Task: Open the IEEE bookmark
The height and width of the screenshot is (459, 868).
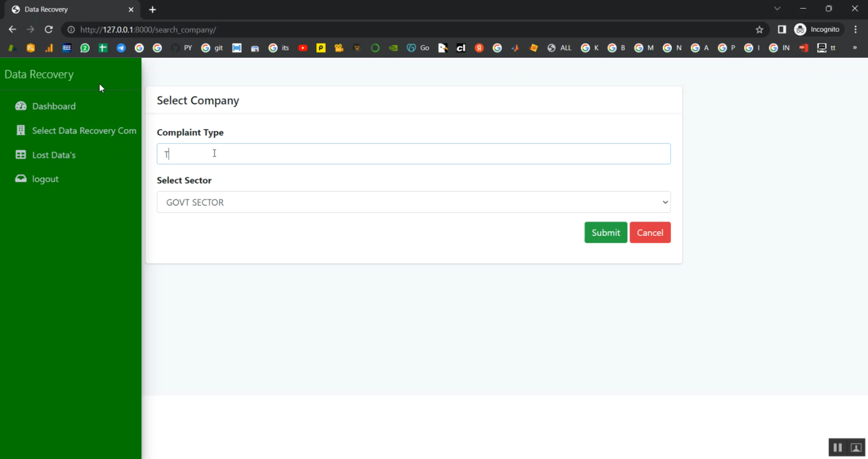Action: [x=67, y=48]
